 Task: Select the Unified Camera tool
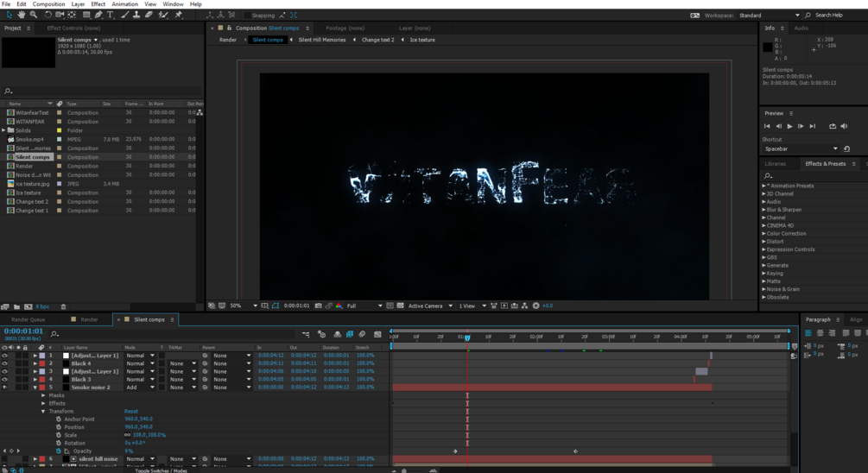[60, 15]
